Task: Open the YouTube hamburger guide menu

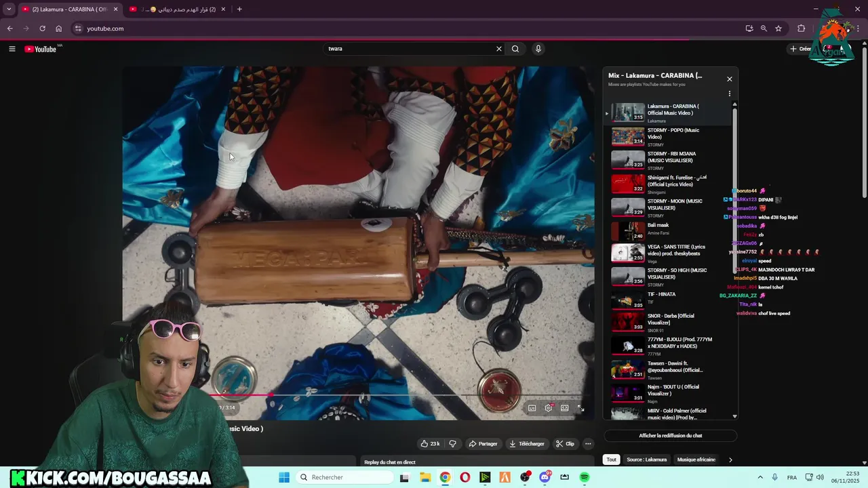Action: pyautogui.click(x=12, y=49)
